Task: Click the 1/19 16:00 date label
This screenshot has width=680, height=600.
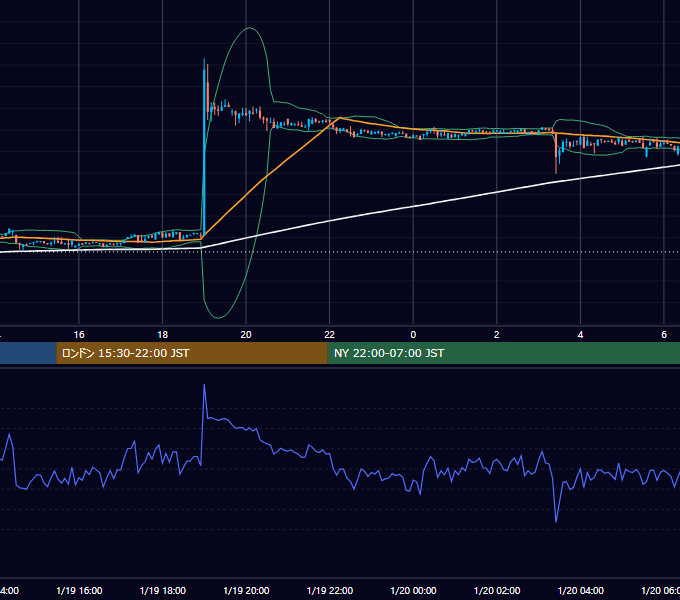Action: [x=79, y=590]
